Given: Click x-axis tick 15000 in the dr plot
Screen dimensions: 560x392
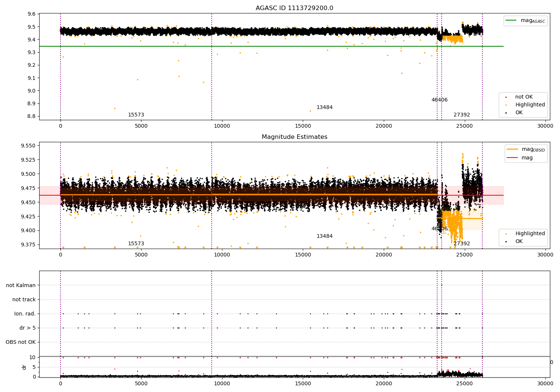Looking at the screenshot, I should pos(303,384).
